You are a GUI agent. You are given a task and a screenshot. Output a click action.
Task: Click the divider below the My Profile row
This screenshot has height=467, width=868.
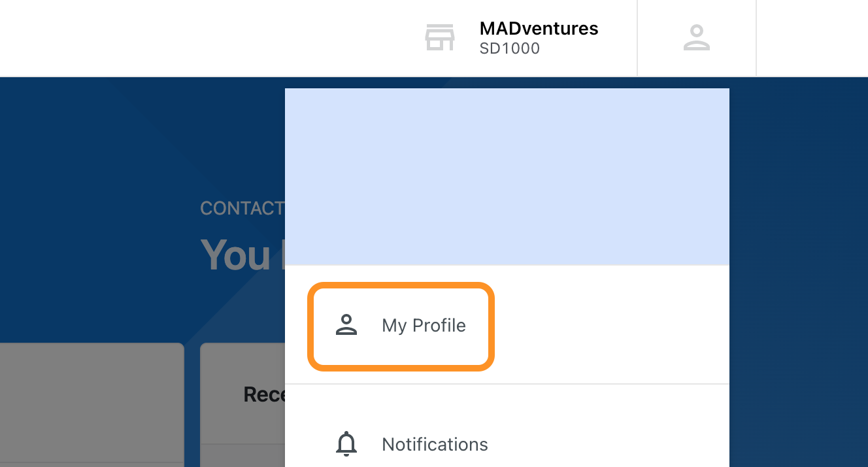click(507, 384)
